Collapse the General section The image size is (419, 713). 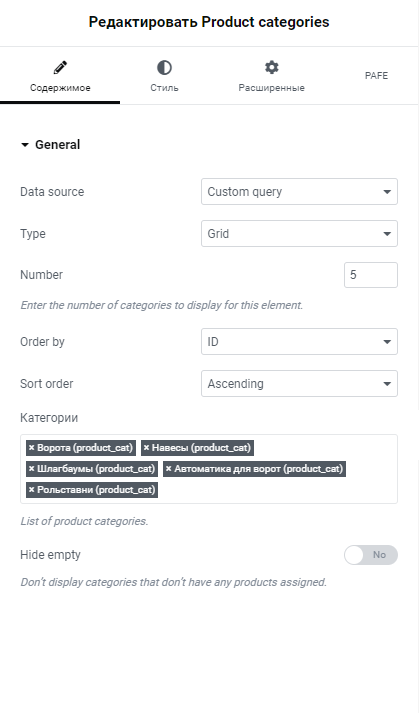[50, 145]
